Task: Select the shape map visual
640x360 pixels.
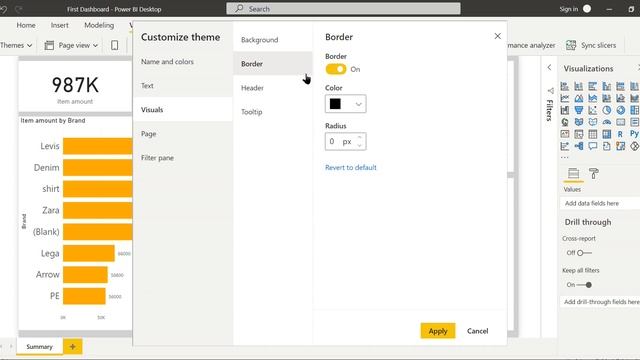Action: tap(593, 122)
